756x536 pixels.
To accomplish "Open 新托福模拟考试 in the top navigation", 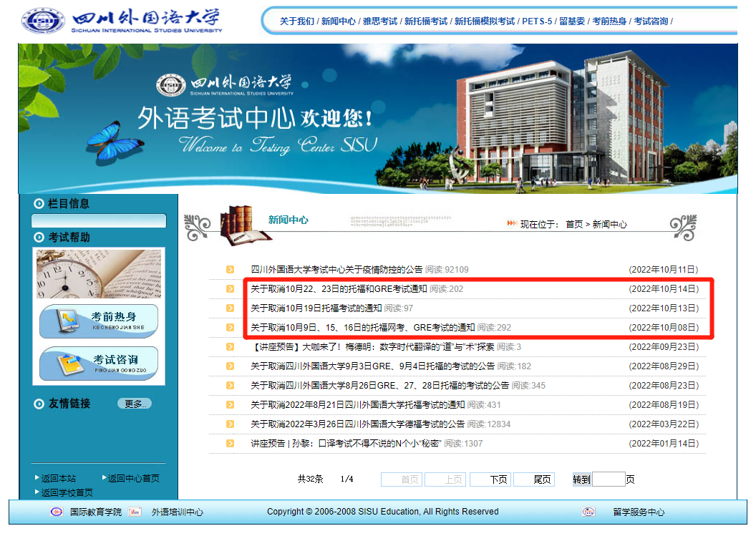I will click(485, 21).
